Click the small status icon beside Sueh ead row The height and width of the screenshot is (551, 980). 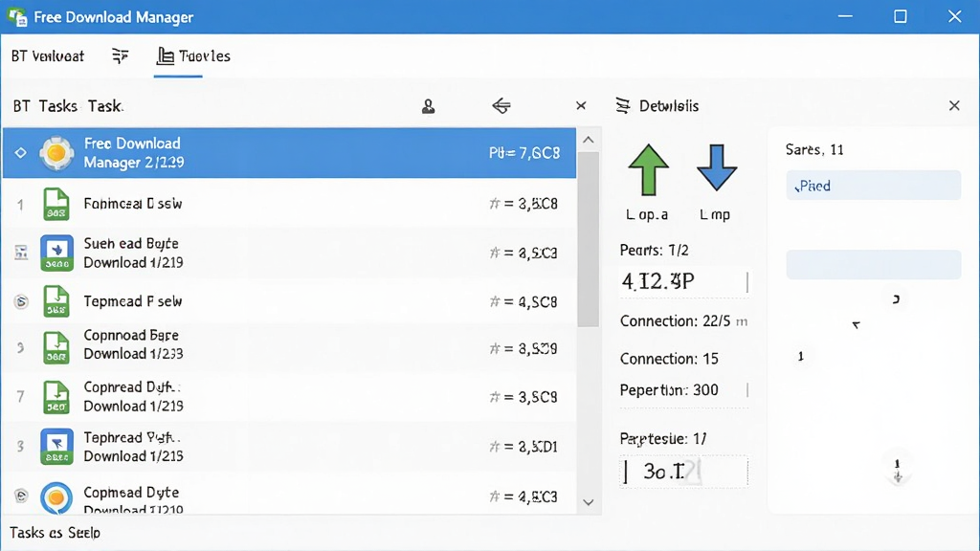pos(21,253)
